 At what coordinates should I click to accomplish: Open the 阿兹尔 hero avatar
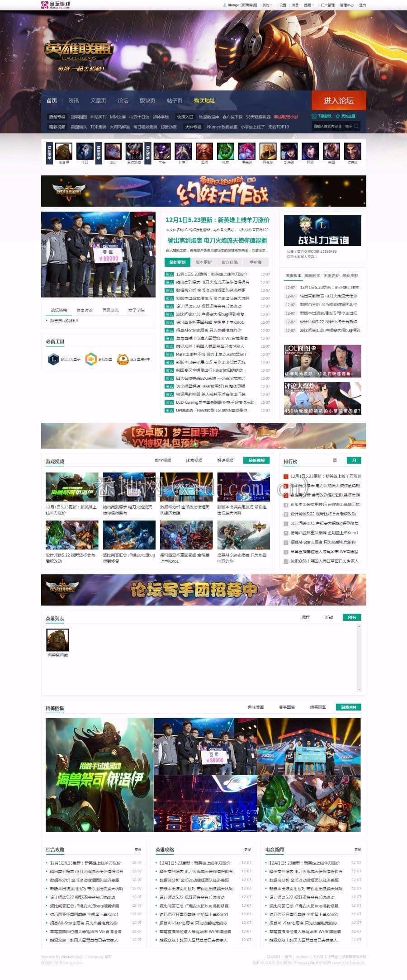pos(268,151)
